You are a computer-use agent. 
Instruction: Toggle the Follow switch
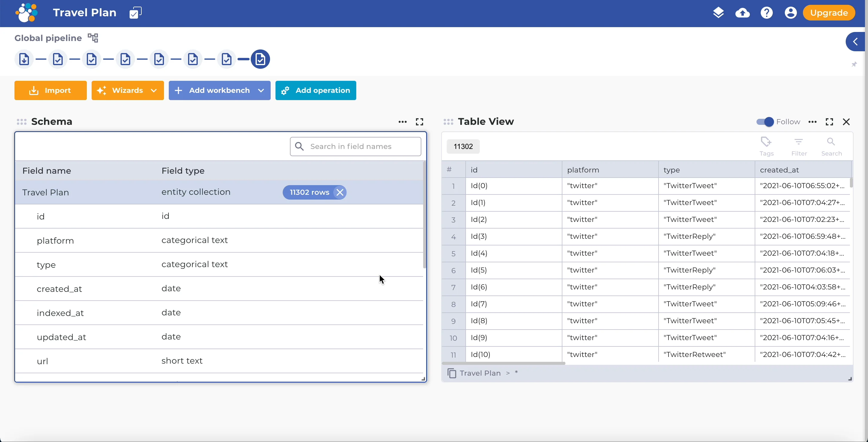click(x=765, y=122)
